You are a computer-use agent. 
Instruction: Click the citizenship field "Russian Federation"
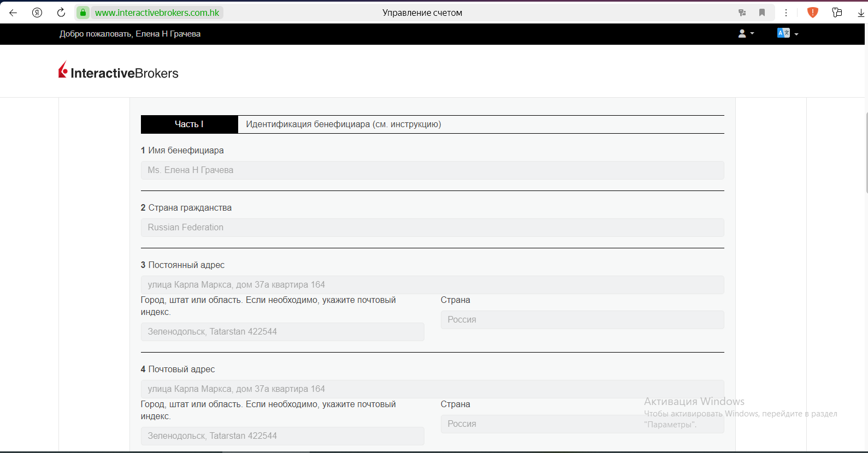[x=433, y=228]
